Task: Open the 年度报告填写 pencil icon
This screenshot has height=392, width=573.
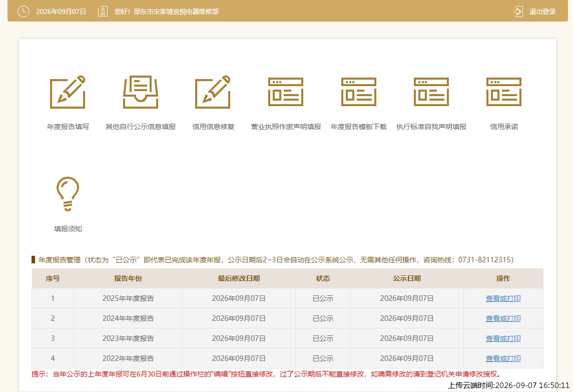Action: 68,92
